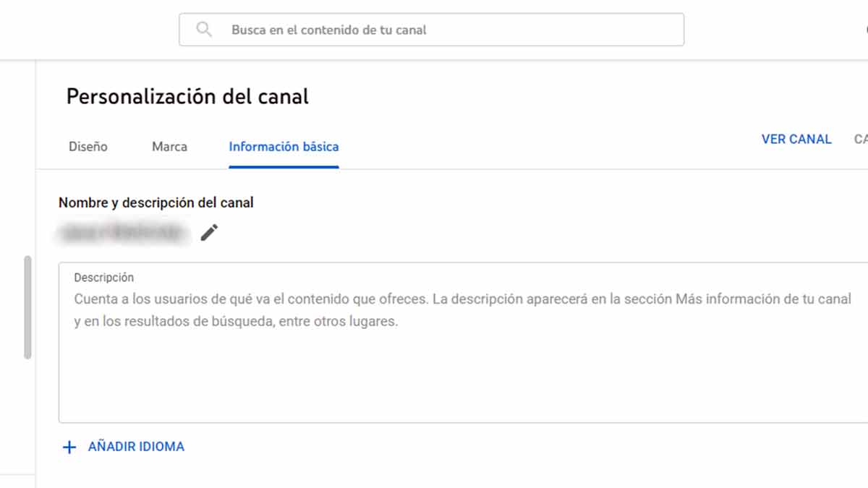Switch to the Diseño tab

[88, 147]
